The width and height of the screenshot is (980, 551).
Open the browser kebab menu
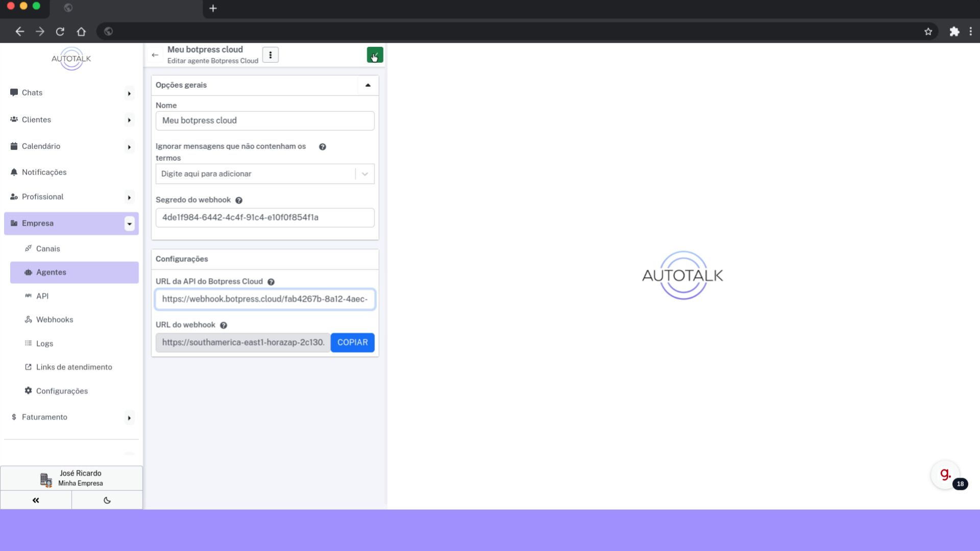tap(971, 32)
